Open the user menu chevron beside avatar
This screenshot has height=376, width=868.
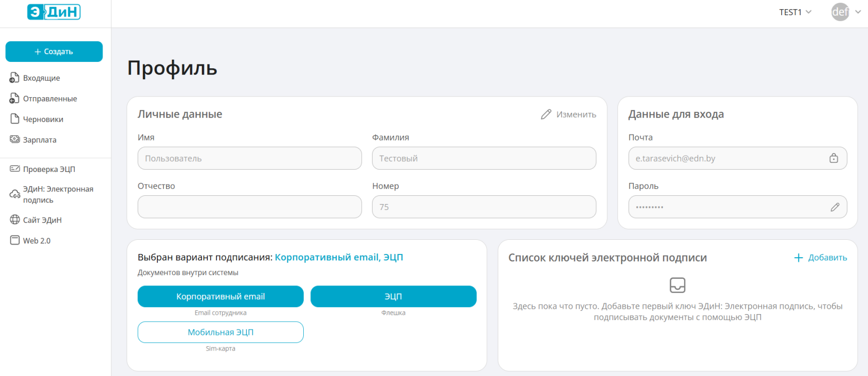point(858,12)
